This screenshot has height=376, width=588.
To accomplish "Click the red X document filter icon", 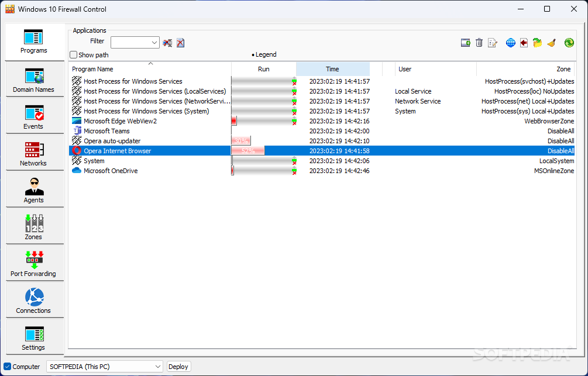I will pyautogui.click(x=180, y=43).
